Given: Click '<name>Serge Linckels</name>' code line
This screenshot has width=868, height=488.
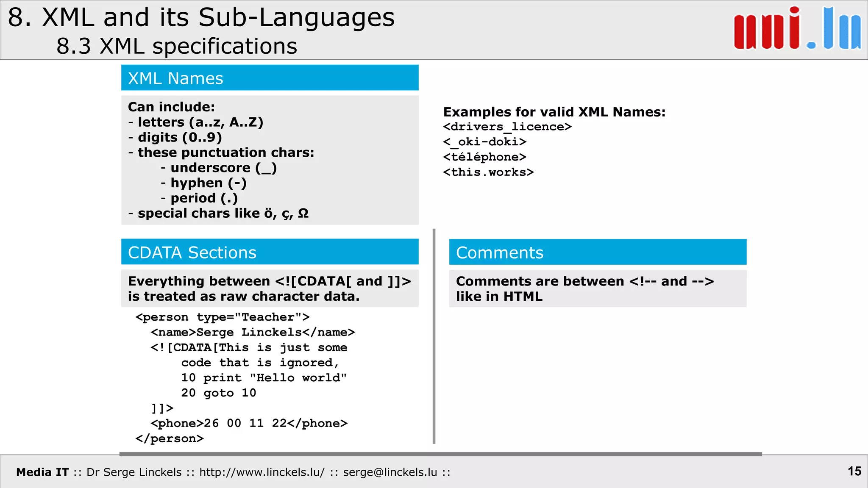Looking at the screenshot, I should (253, 332).
